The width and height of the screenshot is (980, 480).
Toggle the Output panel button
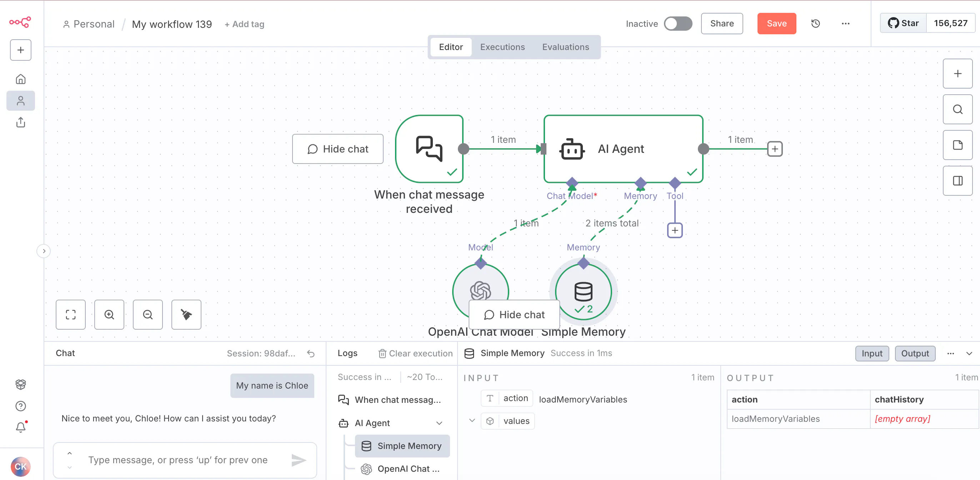pos(915,353)
